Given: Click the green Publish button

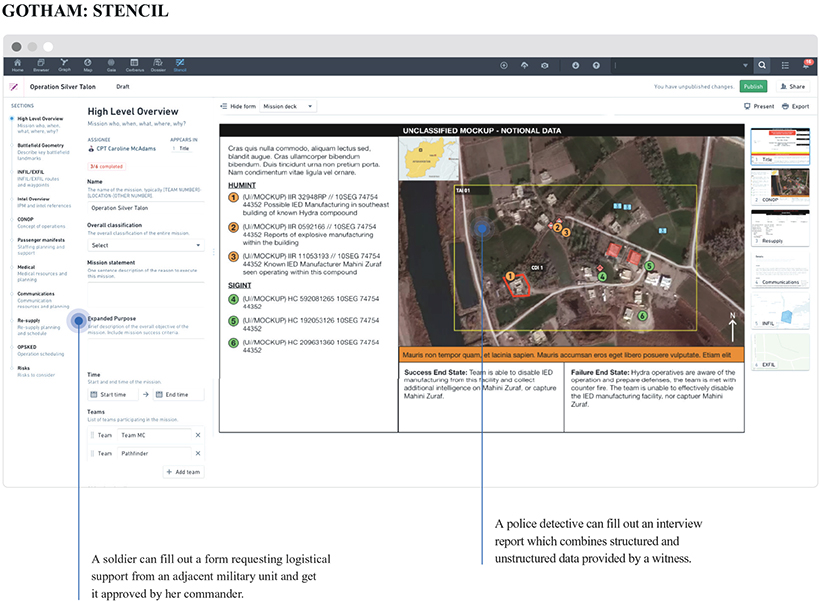Looking at the screenshot, I should coord(752,87).
